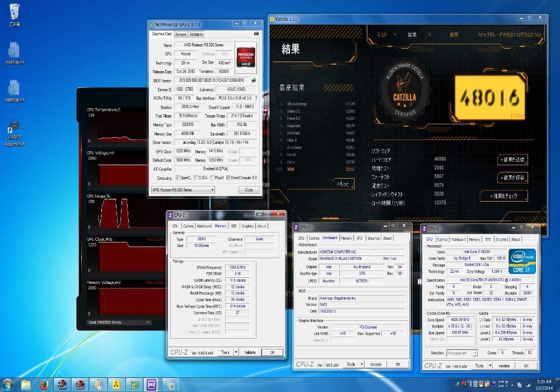
Task: Click the 48016 score box in Catzilla
Action: [489, 97]
